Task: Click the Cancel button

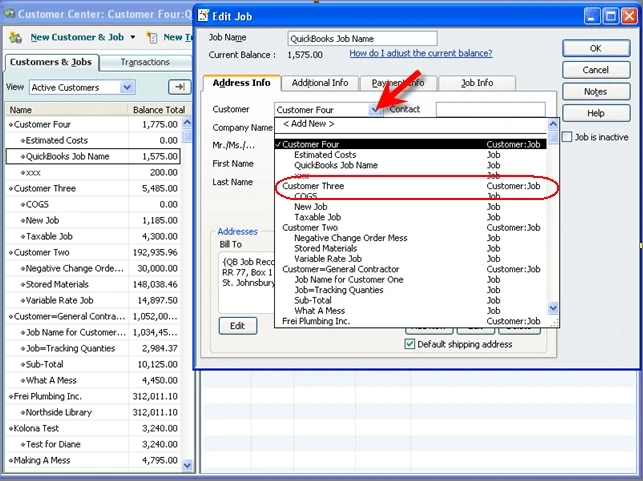Action: pos(596,70)
